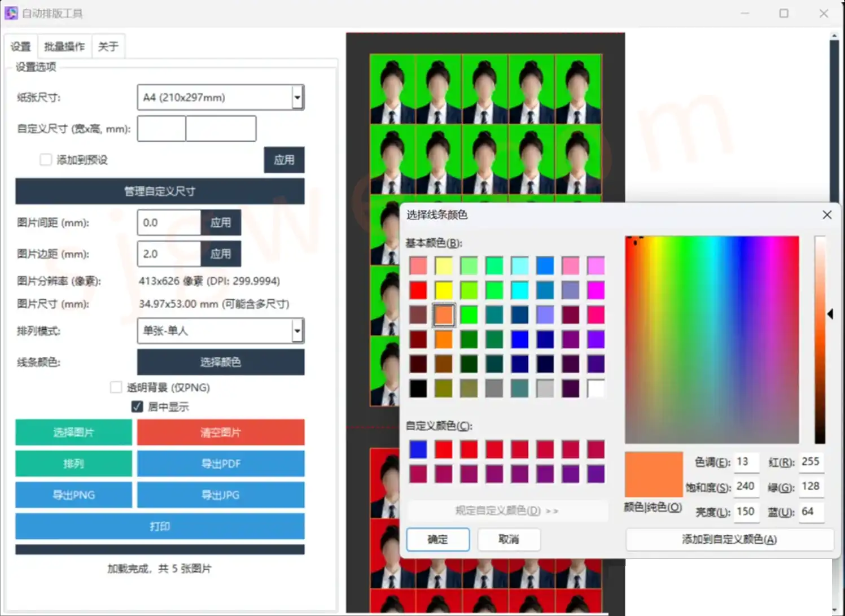Click the 34.97x53.00 mm size text
Image resolution: width=845 pixels, height=616 pixels.
pyautogui.click(x=214, y=304)
